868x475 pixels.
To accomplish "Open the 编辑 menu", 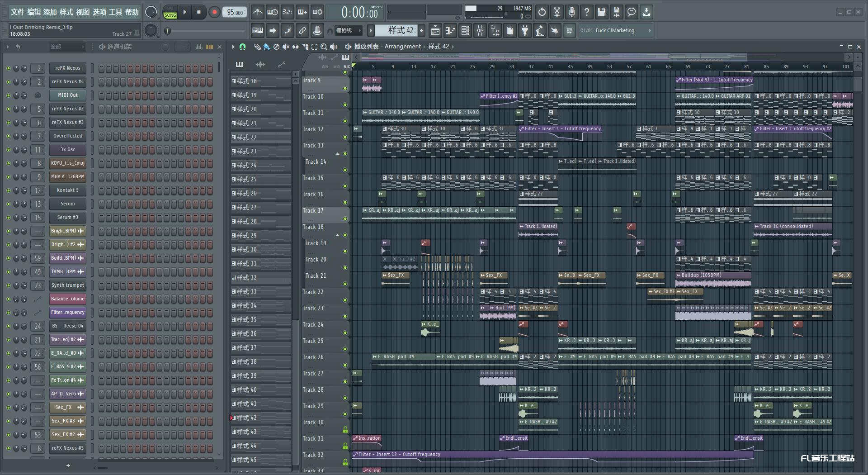I will coord(33,12).
